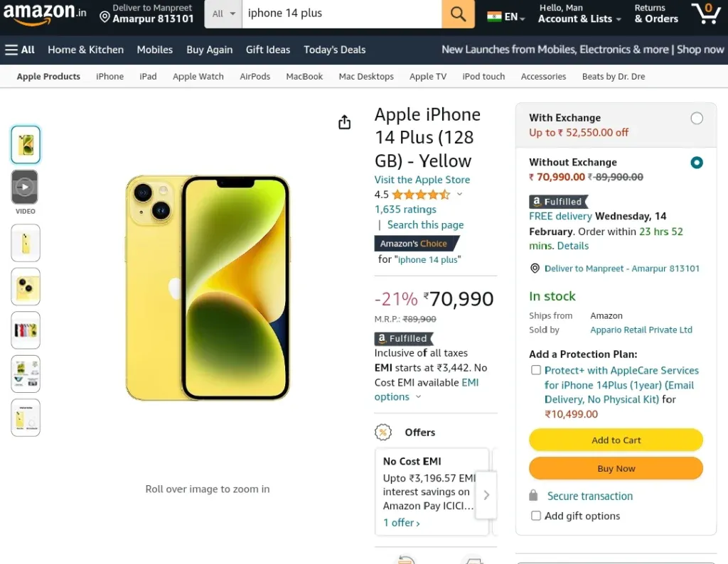728x564 pixels.
Task: Click the delivery location pin icon in header
Action: (x=105, y=18)
